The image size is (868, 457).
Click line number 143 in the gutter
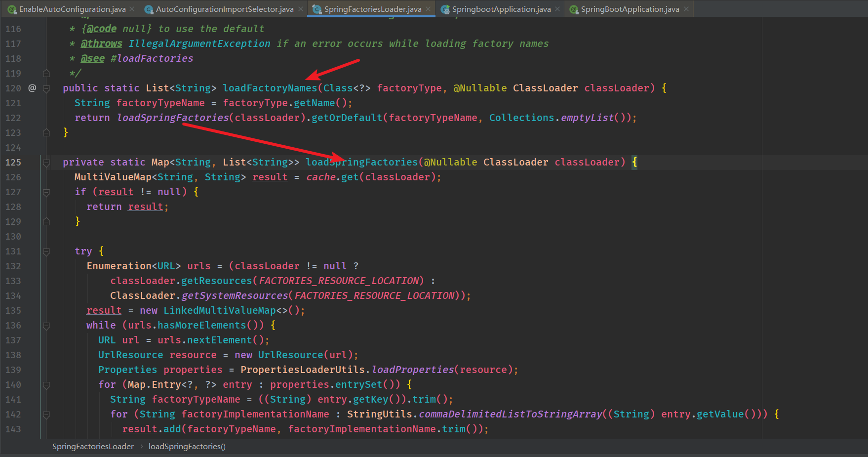click(x=13, y=429)
